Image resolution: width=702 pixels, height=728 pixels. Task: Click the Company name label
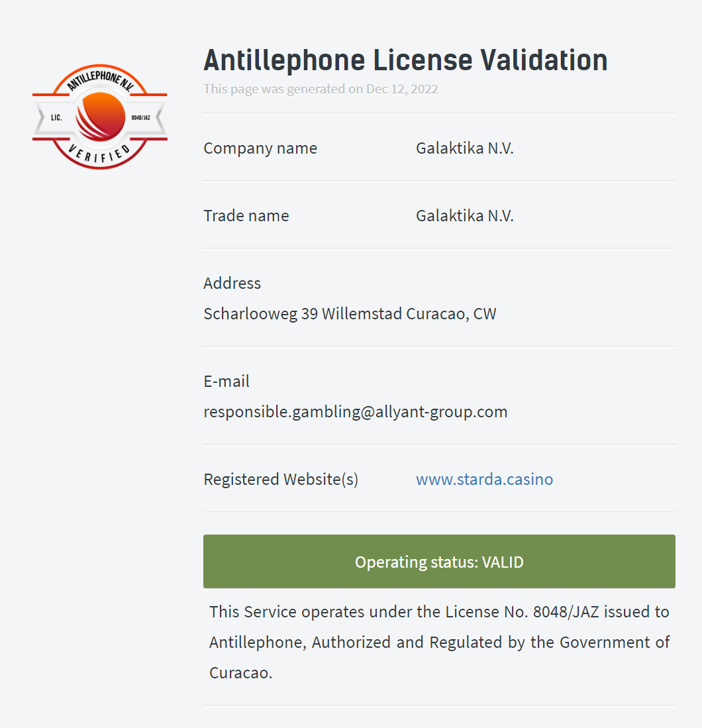[260, 148]
